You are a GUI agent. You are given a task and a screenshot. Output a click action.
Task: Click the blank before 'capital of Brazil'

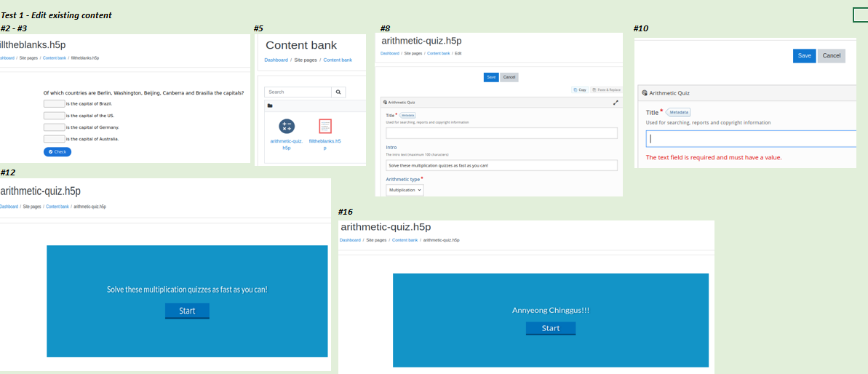click(55, 104)
